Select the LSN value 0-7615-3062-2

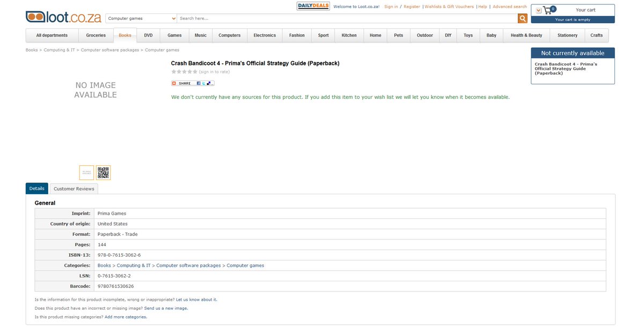pos(114,276)
